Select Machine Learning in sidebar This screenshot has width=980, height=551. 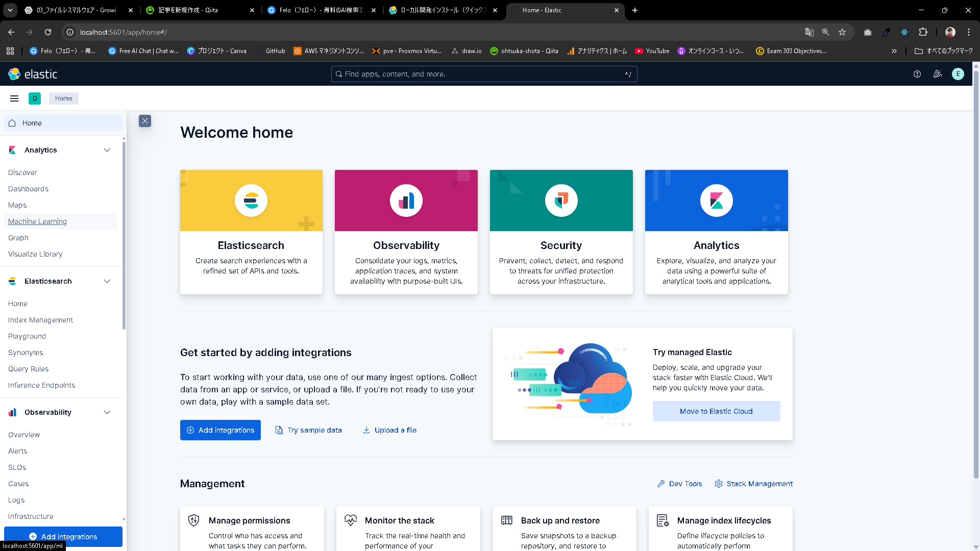tap(37, 221)
